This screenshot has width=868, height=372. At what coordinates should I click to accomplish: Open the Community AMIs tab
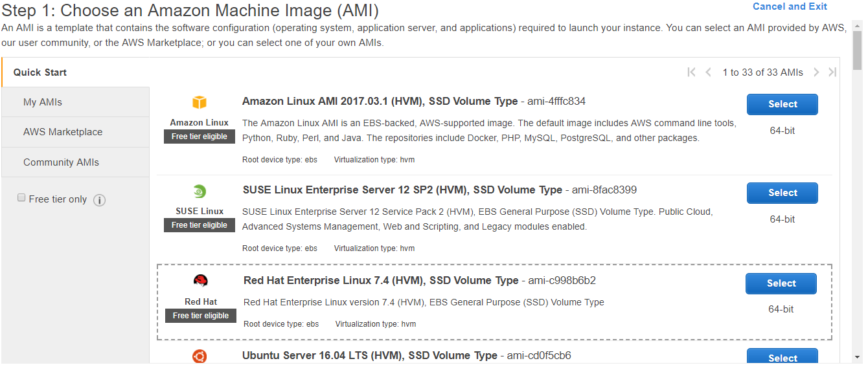click(76, 162)
